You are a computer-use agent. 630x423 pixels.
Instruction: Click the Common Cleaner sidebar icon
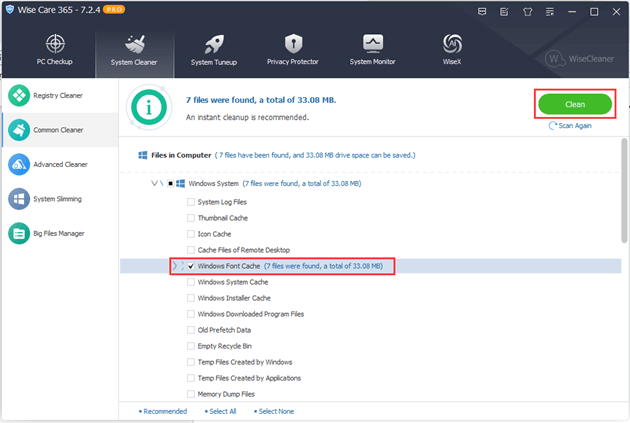click(19, 130)
